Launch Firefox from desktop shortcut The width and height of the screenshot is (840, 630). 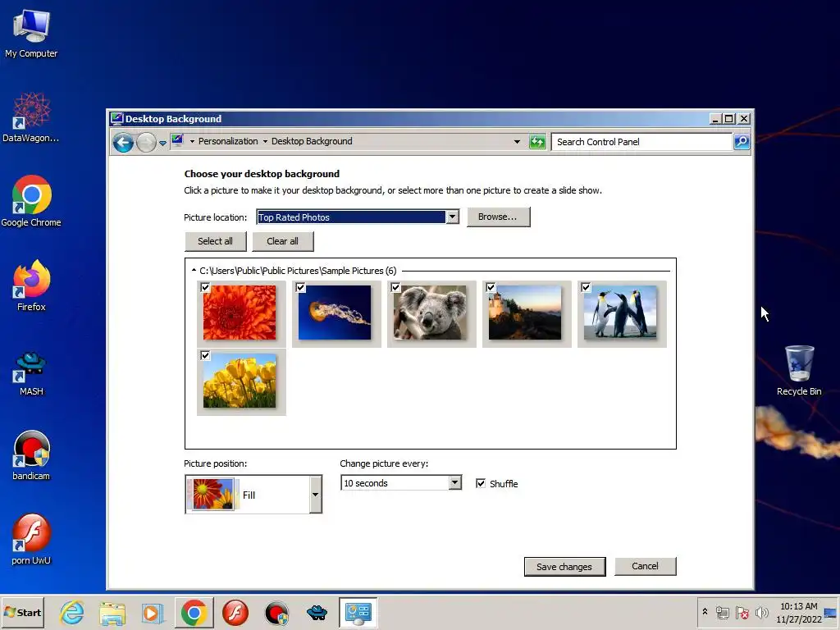coord(31,286)
